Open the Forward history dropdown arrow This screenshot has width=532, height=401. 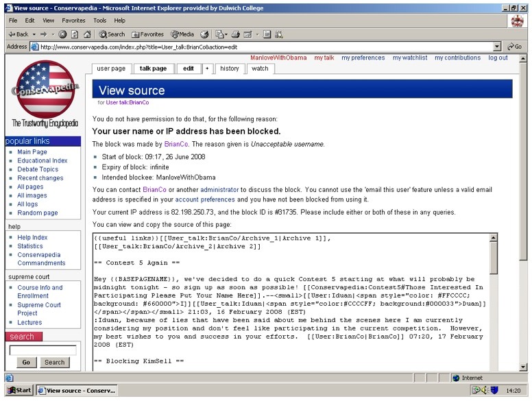tap(53, 34)
